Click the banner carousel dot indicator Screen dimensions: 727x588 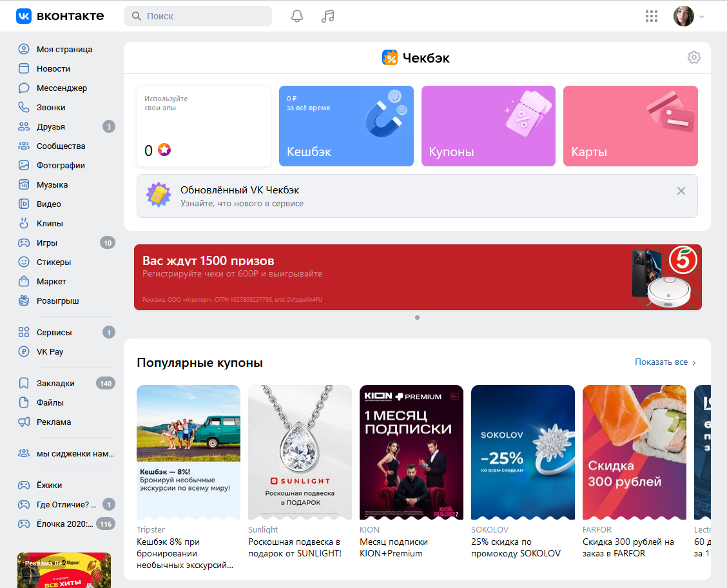pyautogui.click(x=417, y=318)
